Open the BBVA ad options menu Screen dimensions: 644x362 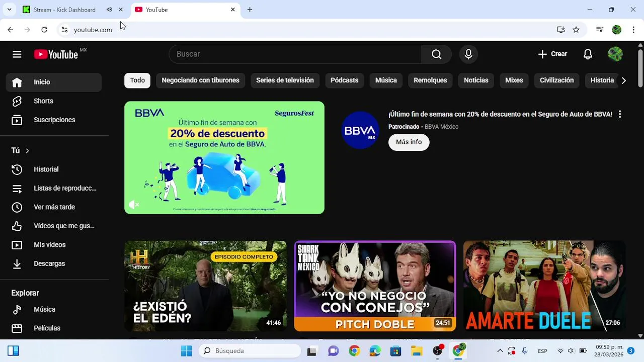[620, 115]
